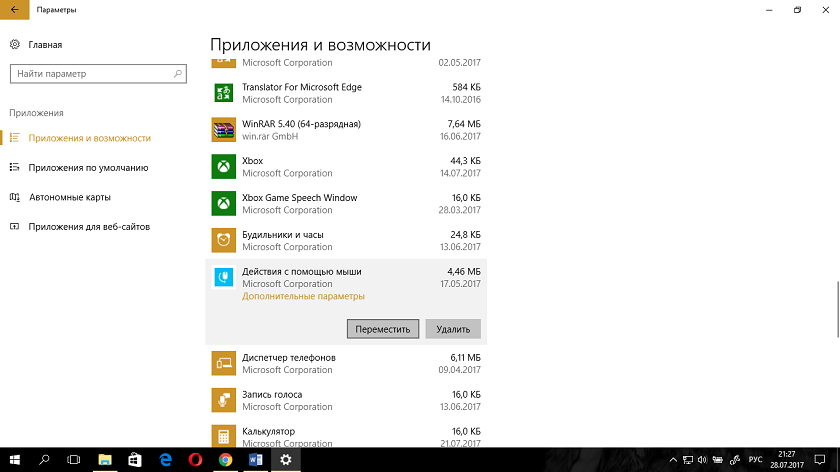The height and width of the screenshot is (472, 840).
Task: Open Приложения для веб-сайтов section
Action: [89, 227]
